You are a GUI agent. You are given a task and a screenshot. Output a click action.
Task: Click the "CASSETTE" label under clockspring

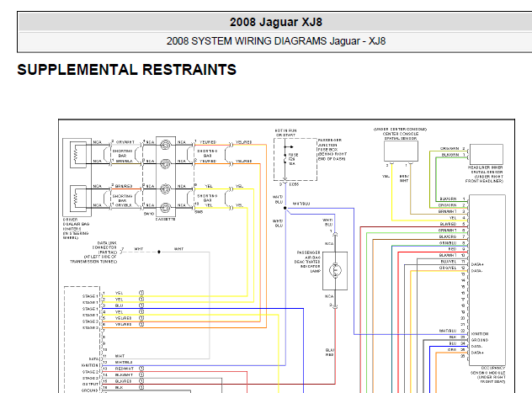[x=166, y=220]
